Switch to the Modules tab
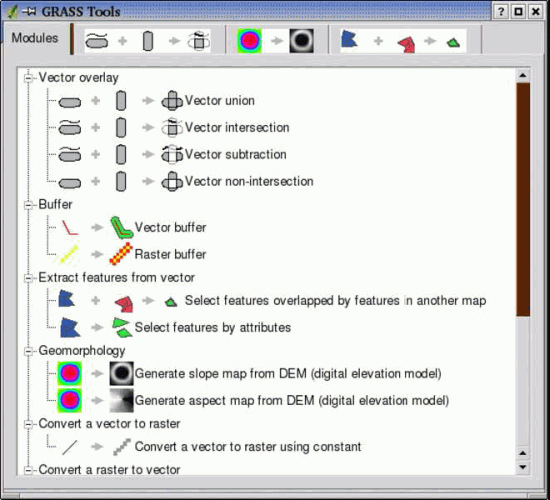 point(35,38)
